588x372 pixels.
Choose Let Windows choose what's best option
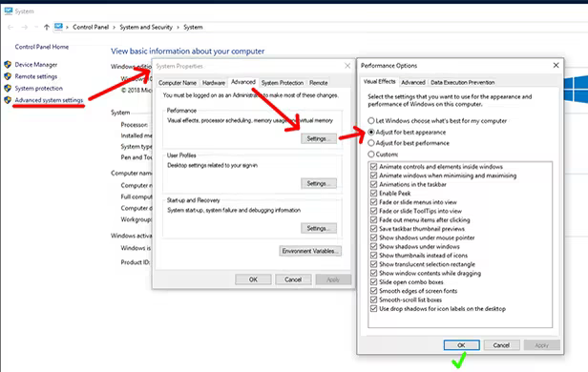[437, 120]
